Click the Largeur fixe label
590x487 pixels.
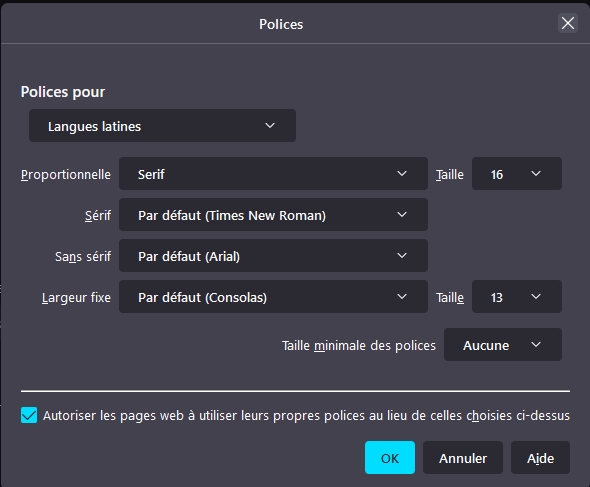pos(76,297)
